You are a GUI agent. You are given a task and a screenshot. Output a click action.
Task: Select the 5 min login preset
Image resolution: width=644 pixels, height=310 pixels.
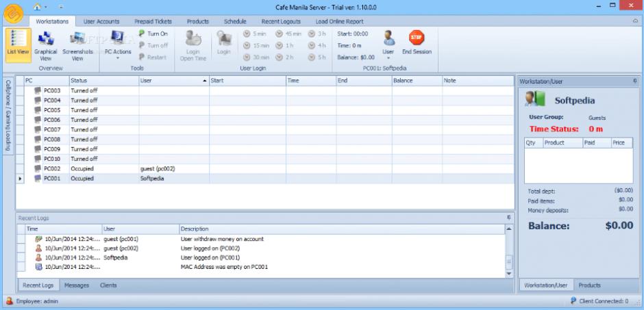click(255, 34)
